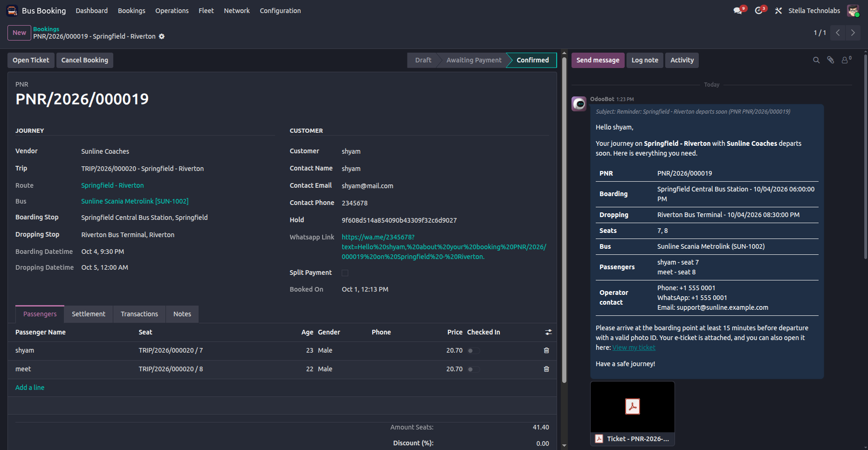The height and width of the screenshot is (450, 868).
Task: Click the Cancel Booking button
Action: [x=85, y=60]
